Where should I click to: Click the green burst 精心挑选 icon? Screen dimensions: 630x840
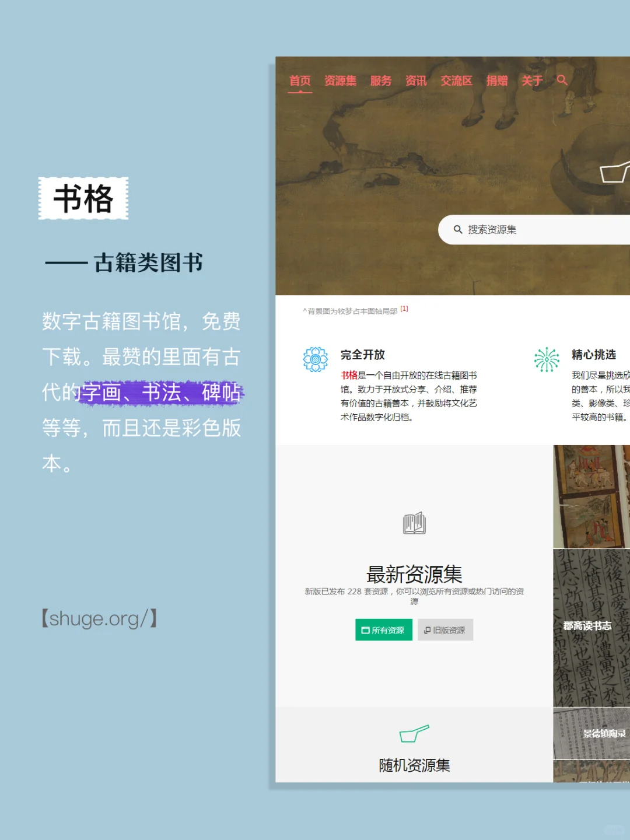547,359
